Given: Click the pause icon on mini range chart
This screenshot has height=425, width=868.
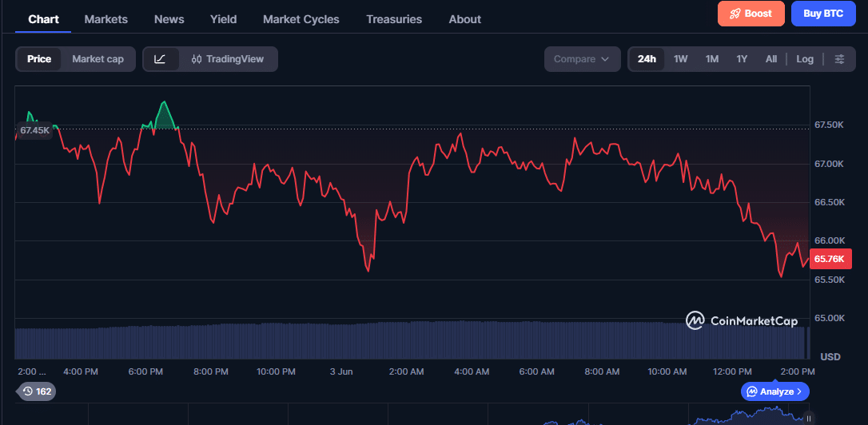Looking at the screenshot, I should (x=809, y=419).
